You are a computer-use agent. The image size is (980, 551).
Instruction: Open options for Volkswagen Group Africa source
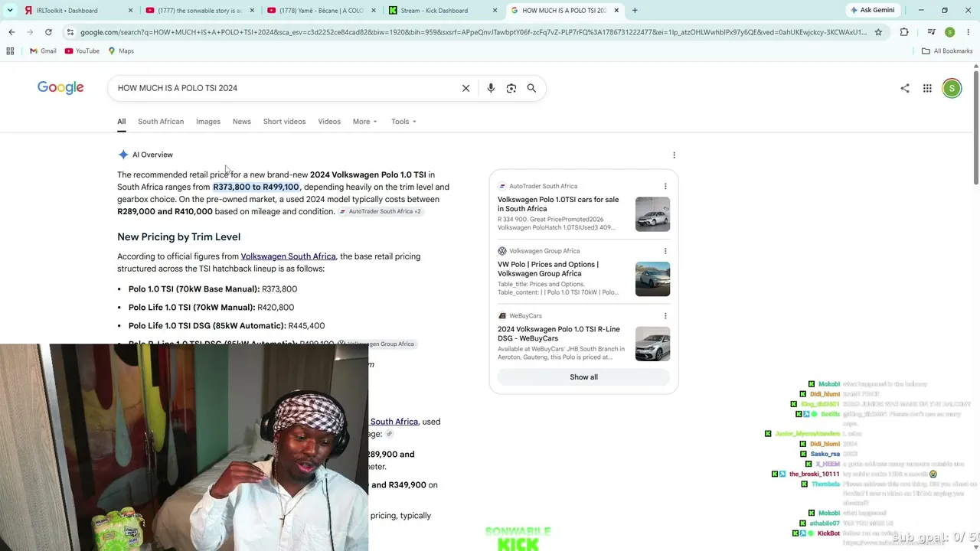coord(665,251)
